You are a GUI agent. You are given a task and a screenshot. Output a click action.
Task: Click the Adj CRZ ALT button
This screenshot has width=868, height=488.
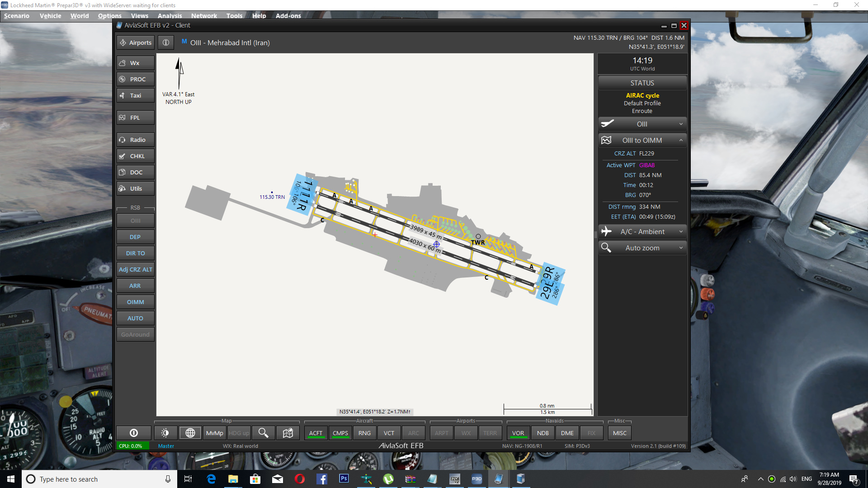[x=136, y=269]
